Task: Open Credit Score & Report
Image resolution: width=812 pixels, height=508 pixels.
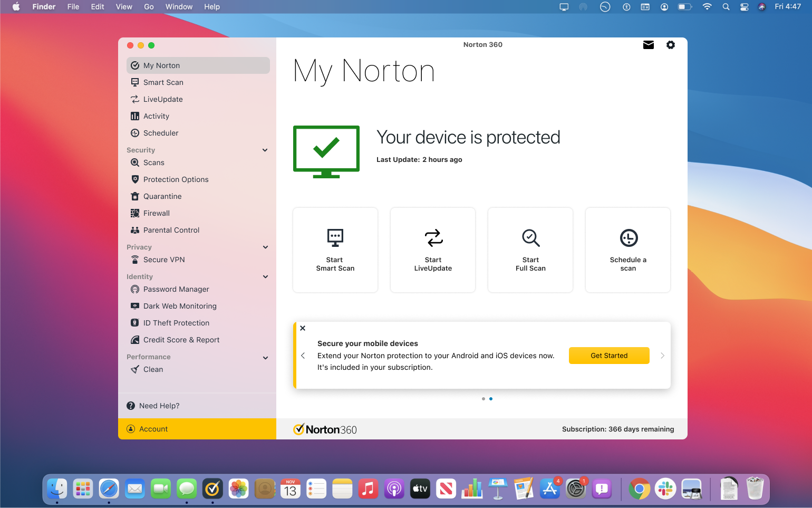Action: 198,340
